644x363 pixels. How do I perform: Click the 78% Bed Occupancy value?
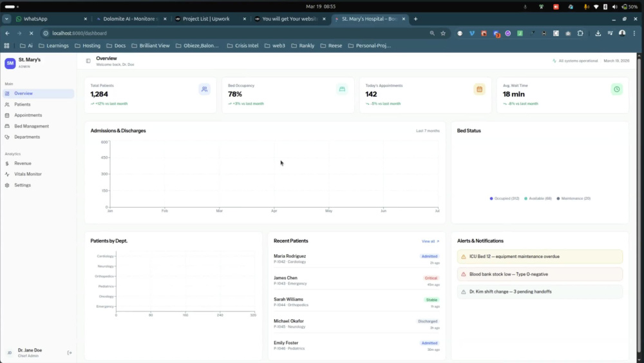click(235, 94)
